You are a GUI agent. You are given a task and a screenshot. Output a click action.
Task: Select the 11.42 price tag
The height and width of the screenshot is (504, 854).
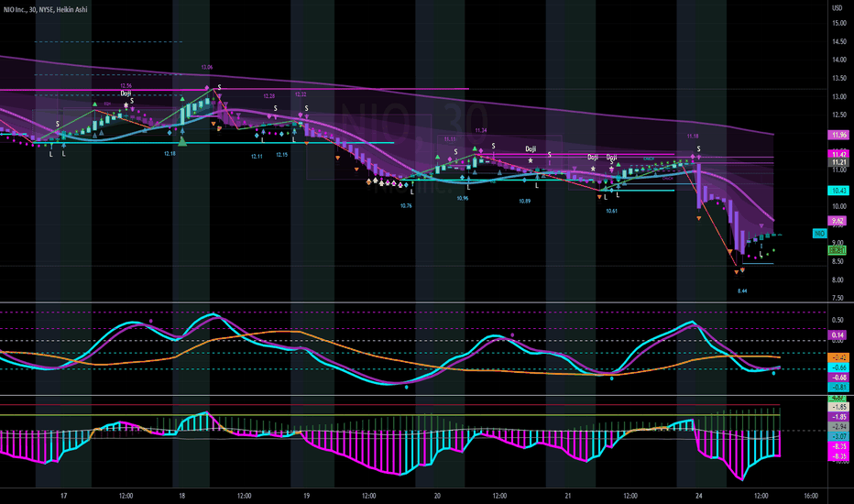(x=838, y=154)
